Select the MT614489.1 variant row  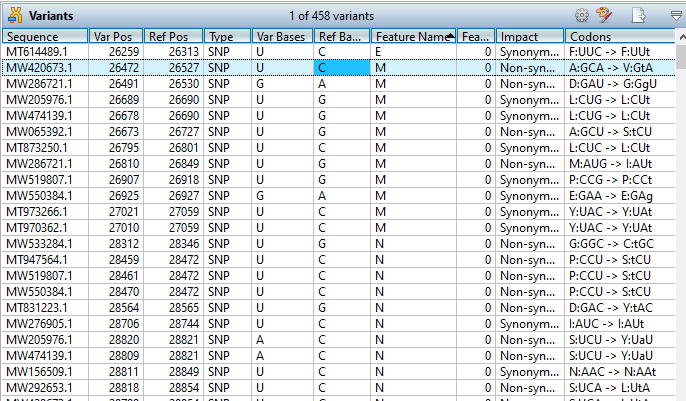44,51
